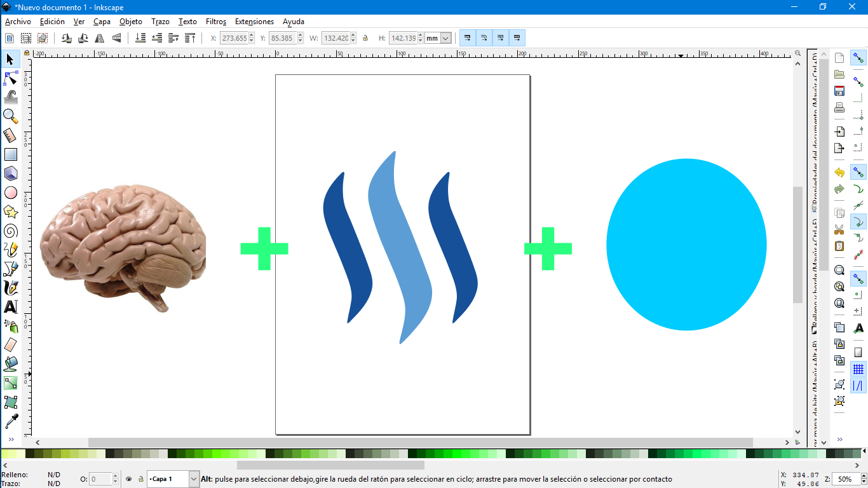Select the Zoom magnifier tool in toolbox
The width and height of the screenshot is (868, 488).
coord(11,116)
